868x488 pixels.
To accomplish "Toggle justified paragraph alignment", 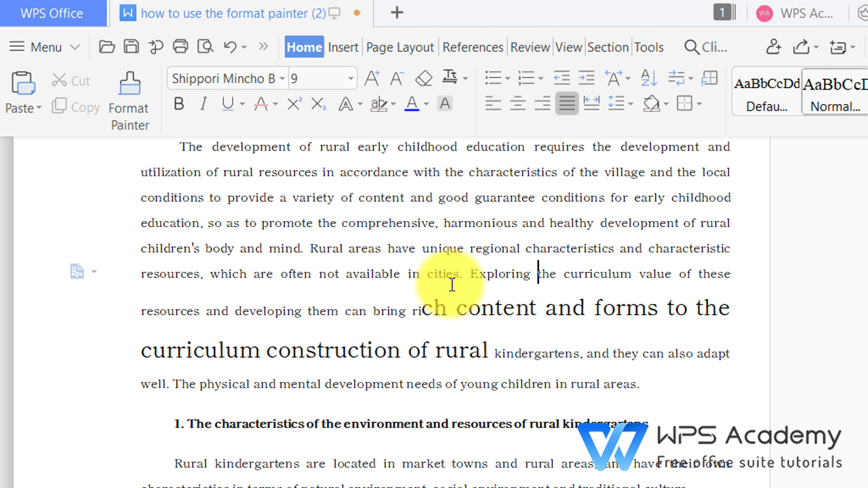I will click(x=566, y=103).
